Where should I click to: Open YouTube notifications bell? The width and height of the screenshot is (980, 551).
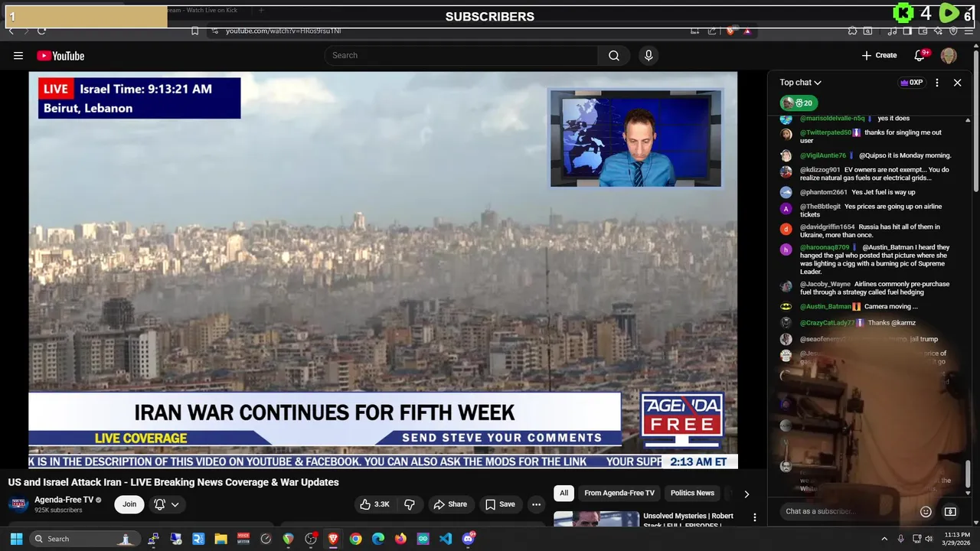(920, 55)
